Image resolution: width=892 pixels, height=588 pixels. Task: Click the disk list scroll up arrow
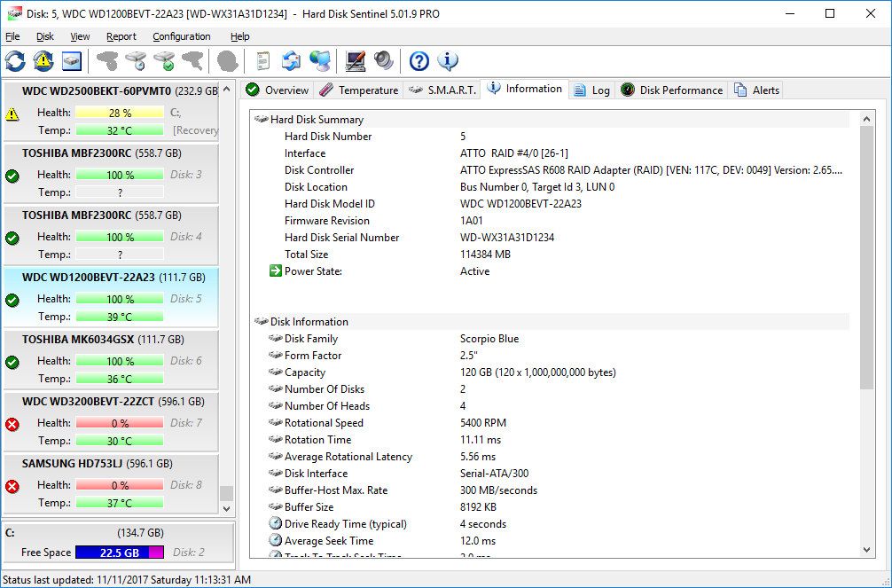pos(226,90)
